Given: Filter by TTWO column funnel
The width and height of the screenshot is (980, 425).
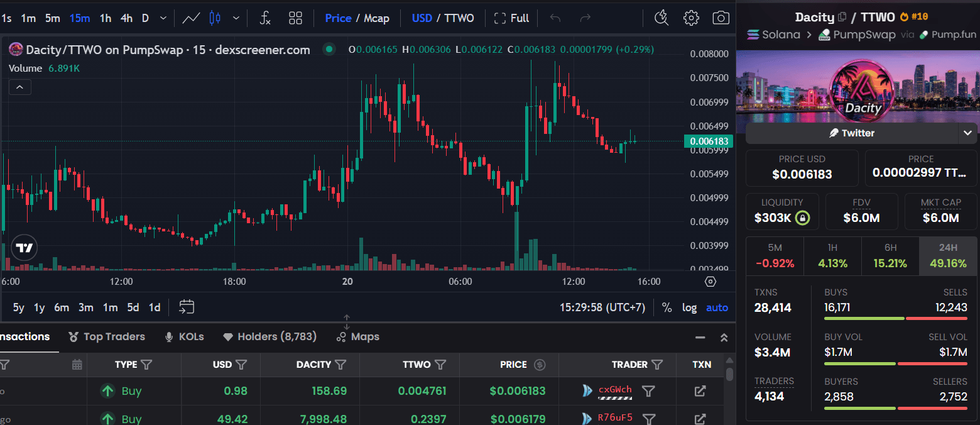Looking at the screenshot, I should click(x=440, y=365).
